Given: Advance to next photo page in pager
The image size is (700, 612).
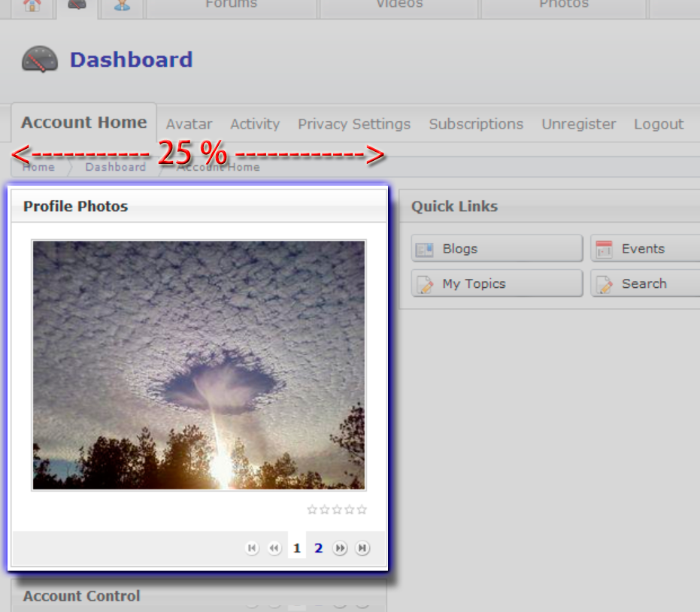Looking at the screenshot, I should [x=341, y=548].
